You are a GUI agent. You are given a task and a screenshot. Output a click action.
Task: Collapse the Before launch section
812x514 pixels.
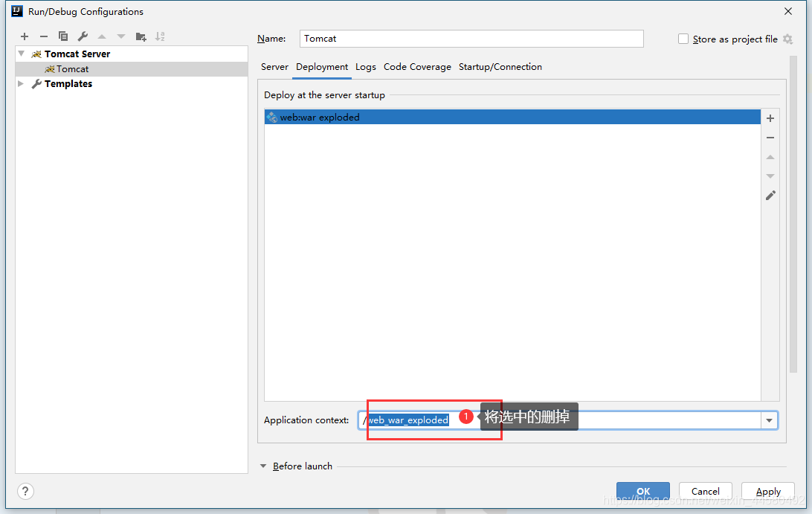[263, 466]
